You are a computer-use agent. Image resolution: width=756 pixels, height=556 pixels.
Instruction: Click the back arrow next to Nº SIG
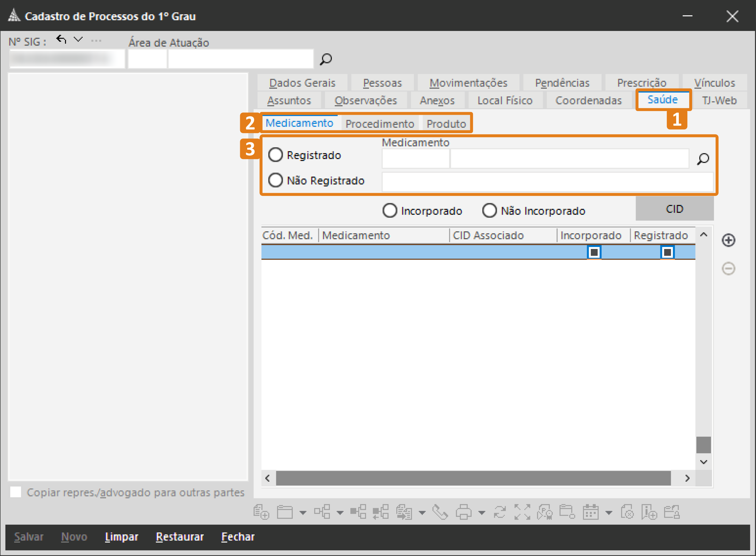pyautogui.click(x=61, y=40)
